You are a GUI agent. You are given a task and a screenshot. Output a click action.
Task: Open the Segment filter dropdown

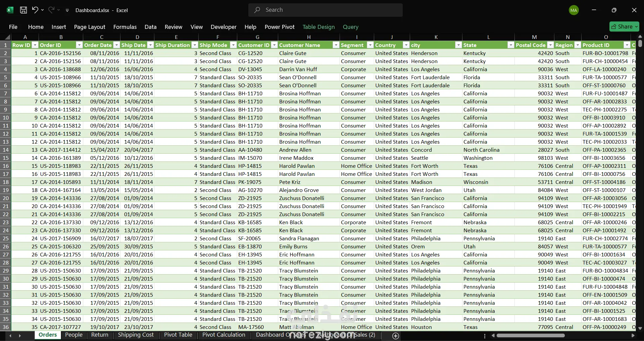[370, 45]
